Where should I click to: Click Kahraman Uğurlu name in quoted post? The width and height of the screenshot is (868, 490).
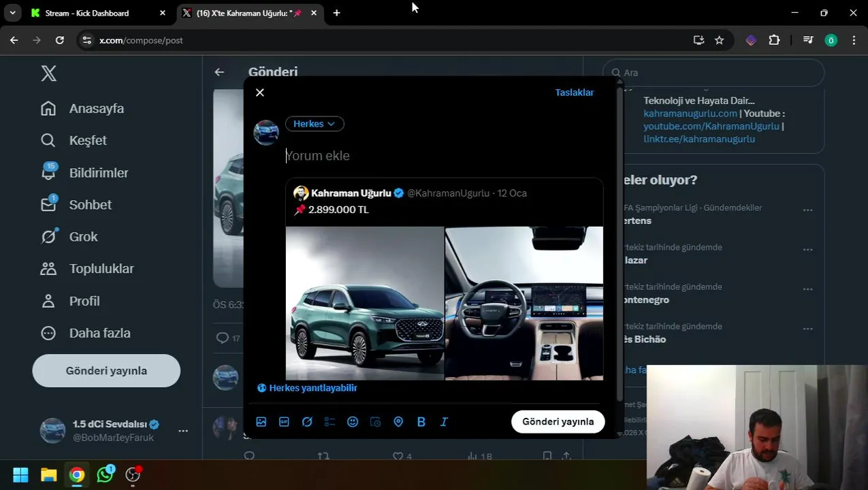click(x=351, y=193)
